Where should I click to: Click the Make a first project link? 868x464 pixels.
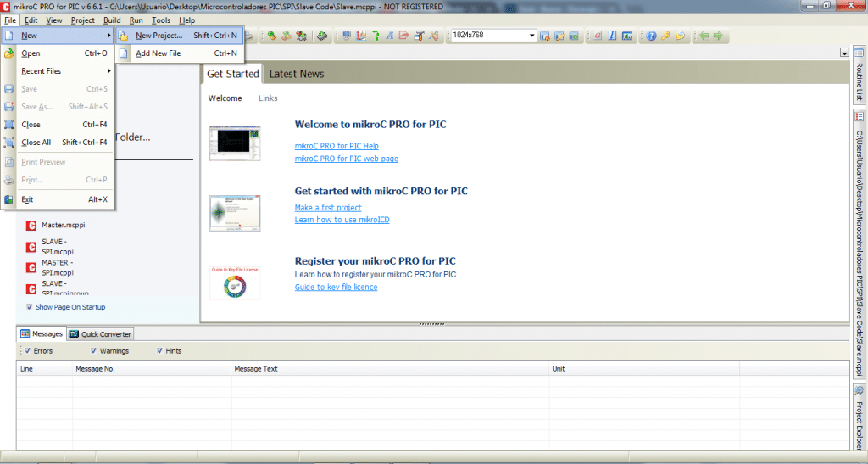(328, 208)
